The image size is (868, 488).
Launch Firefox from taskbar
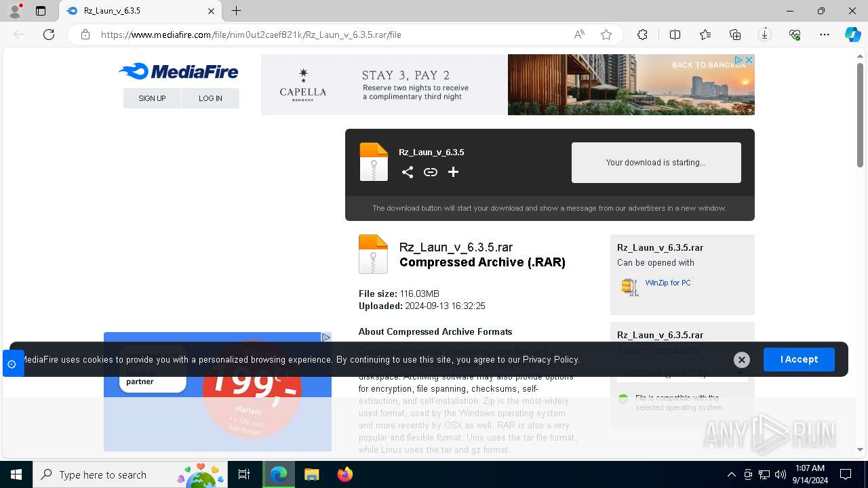[x=345, y=474]
